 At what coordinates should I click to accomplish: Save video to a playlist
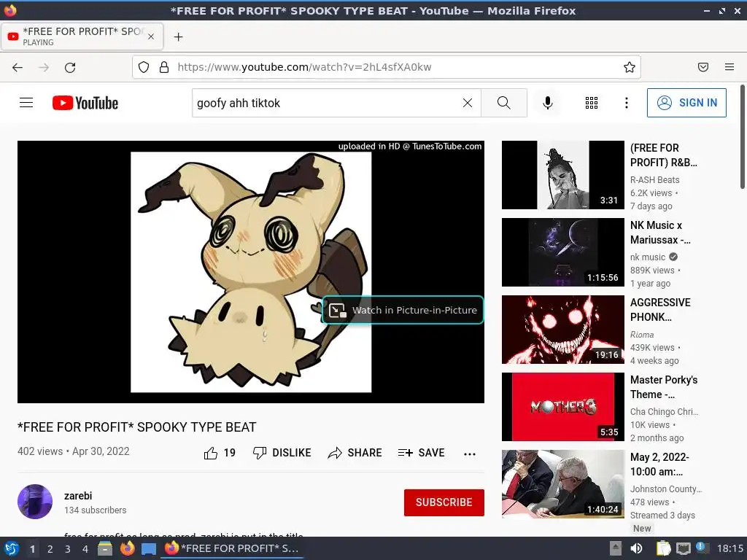tap(421, 453)
